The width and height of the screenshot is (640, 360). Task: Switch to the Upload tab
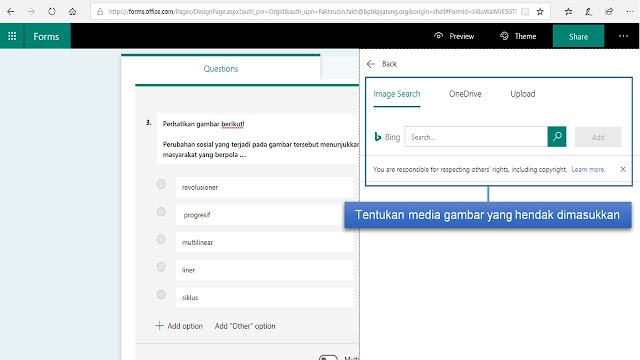(522, 94)
